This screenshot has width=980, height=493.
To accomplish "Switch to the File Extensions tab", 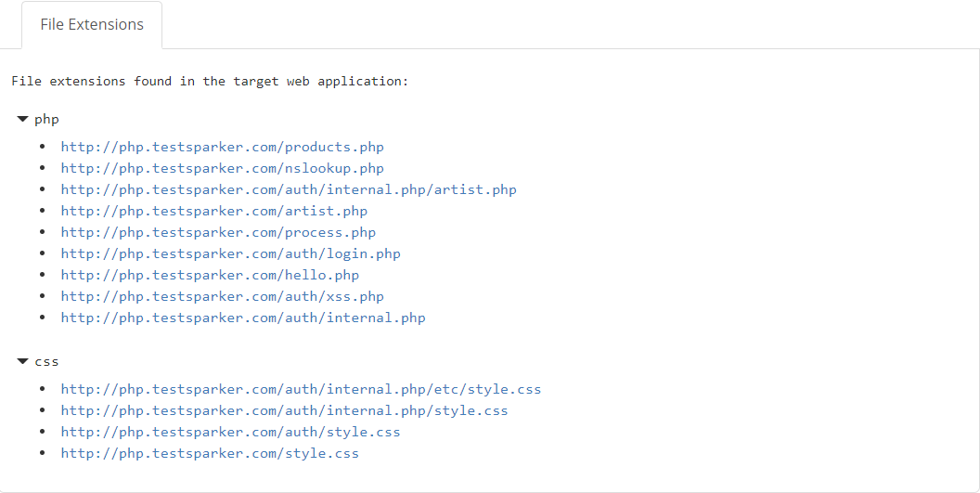I will click(x=92, y=25).
